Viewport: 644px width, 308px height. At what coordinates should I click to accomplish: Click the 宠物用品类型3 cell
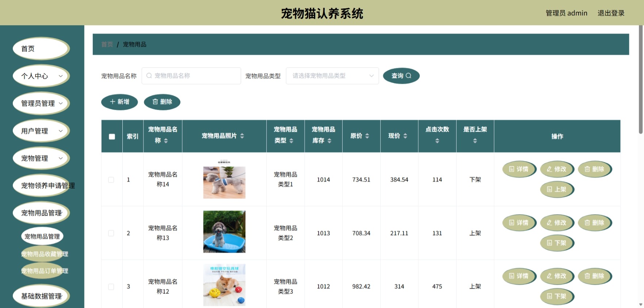(x=286, y=287)
